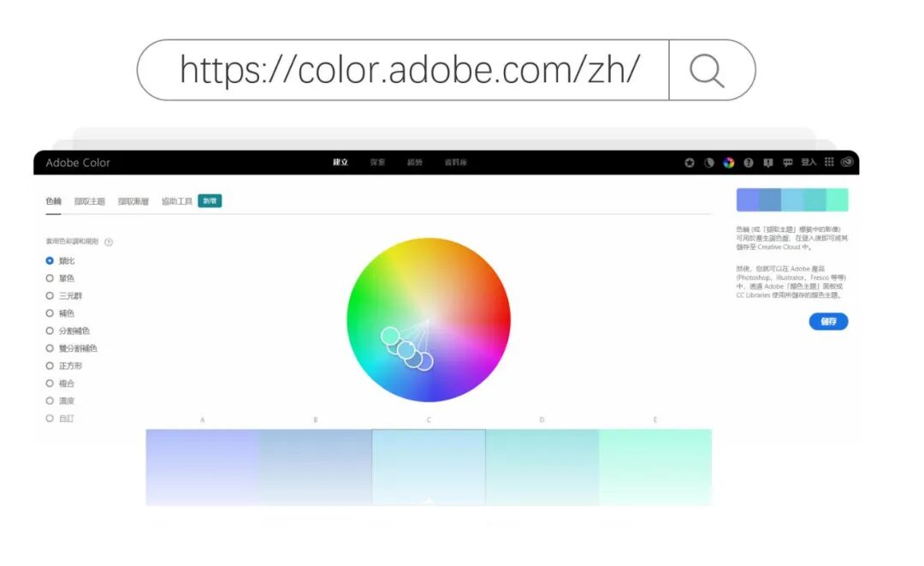Image resolution: width=924 pixels, height=566 pixels.
Task: Select the 補色 radio button
Action: (x=50, y=313)
